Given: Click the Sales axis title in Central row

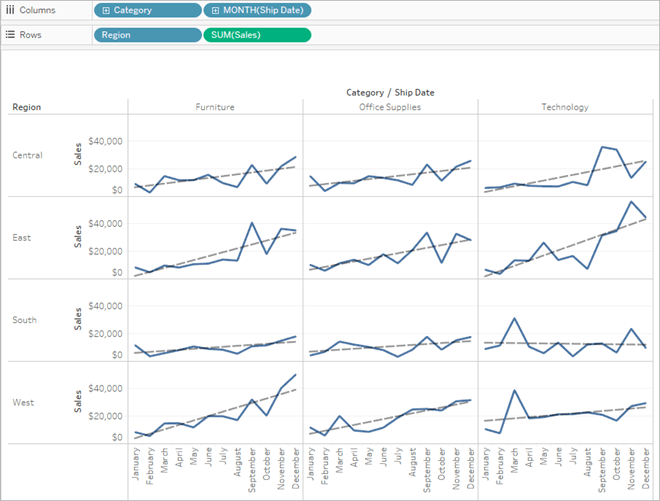Looking at the screenshot, I should [77, 154].
